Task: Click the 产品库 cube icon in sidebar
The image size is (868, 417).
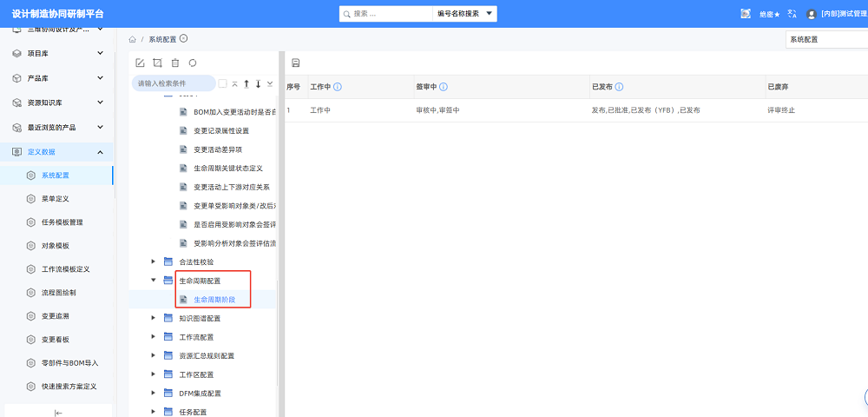Action: coord(16,78)
